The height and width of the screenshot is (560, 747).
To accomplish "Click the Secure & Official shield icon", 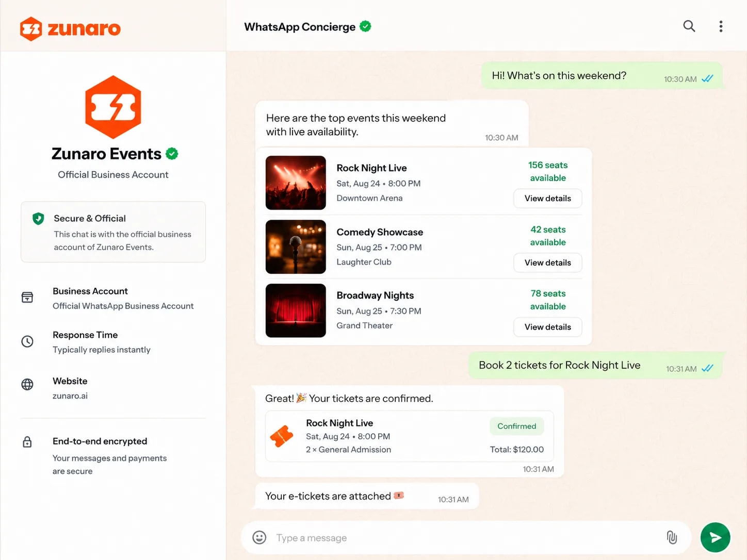I will (x=38, y=219).
